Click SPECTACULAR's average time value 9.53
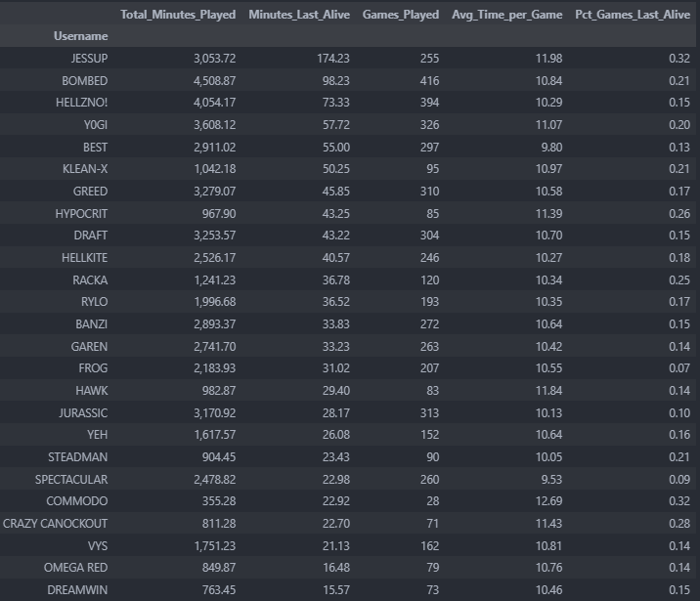 tap(551, 480)
